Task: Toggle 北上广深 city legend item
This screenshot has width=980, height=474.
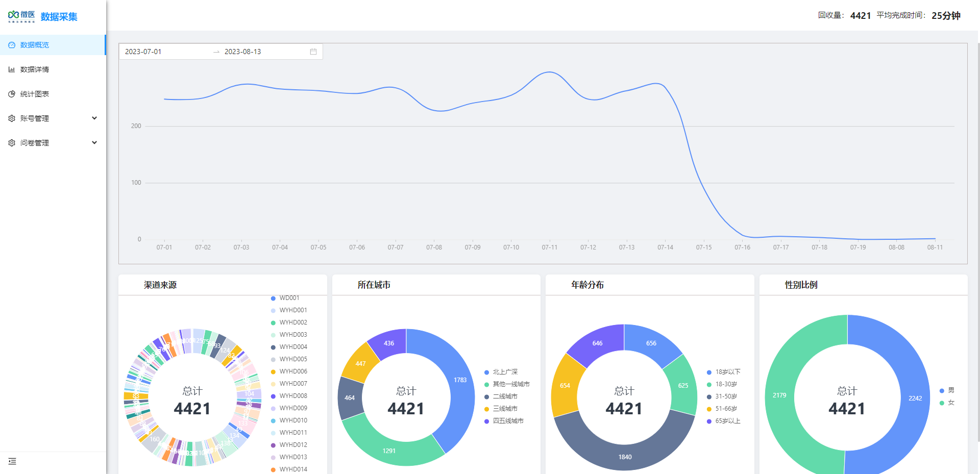Action: [x=501, y=372]
